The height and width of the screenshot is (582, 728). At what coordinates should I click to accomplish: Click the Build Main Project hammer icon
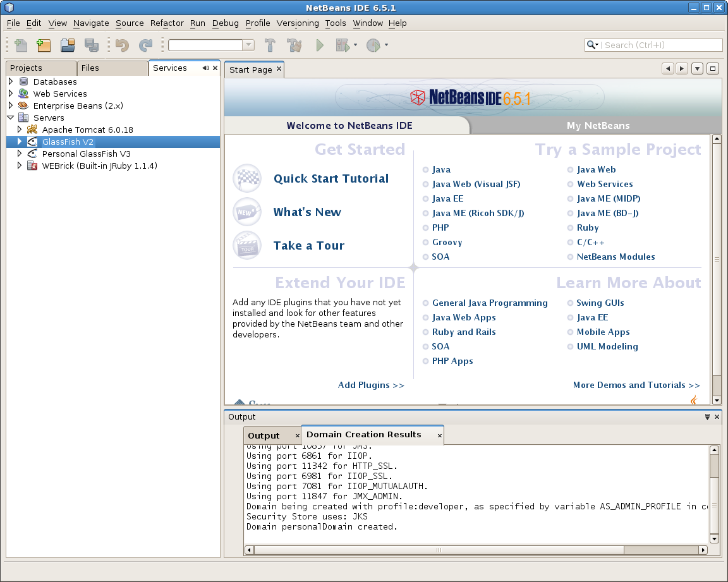(270, 45)
